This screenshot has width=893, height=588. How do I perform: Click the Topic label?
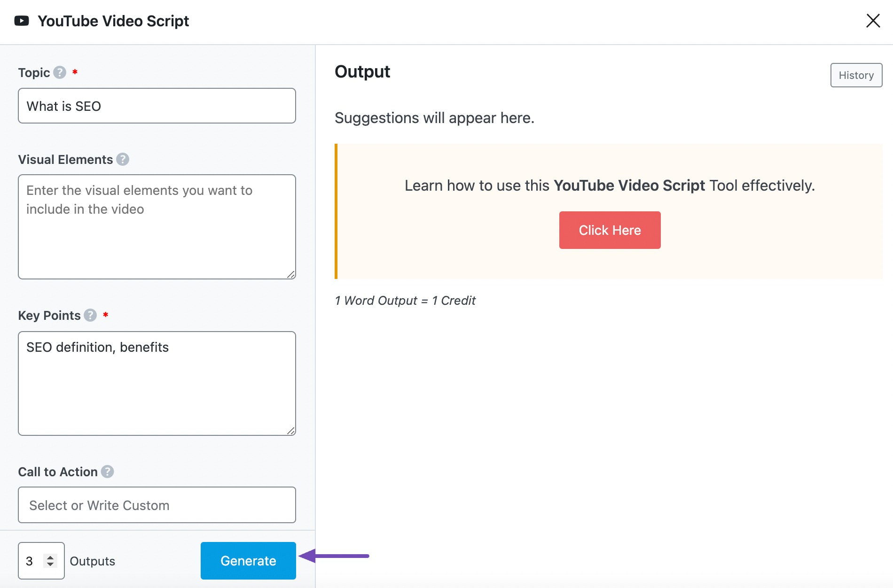coord(34,73)
